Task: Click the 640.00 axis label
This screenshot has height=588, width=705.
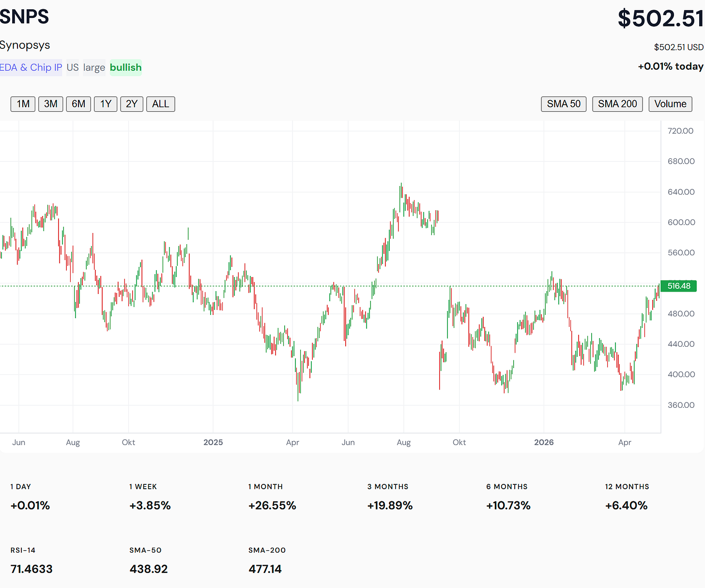Action: click(x=681, y=192)
